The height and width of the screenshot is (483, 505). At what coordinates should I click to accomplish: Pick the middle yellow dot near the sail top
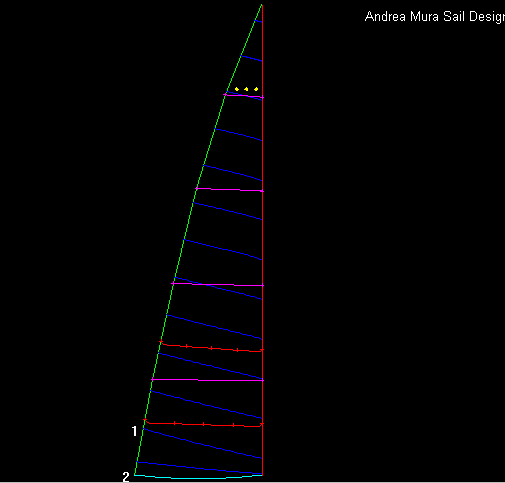pos(246,89)
